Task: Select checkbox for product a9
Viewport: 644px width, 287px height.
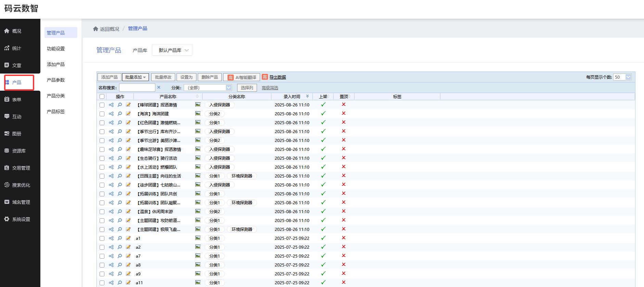Action: coord(102,274)
